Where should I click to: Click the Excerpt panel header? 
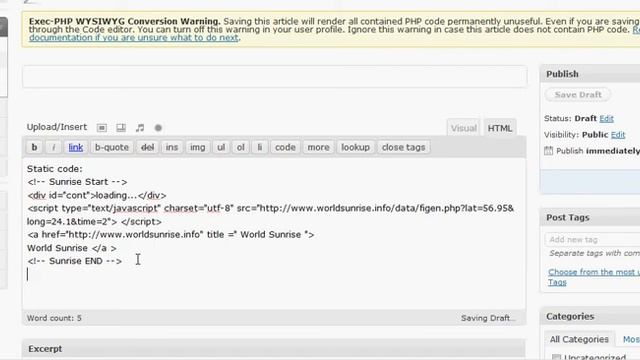tap(273, 349)
